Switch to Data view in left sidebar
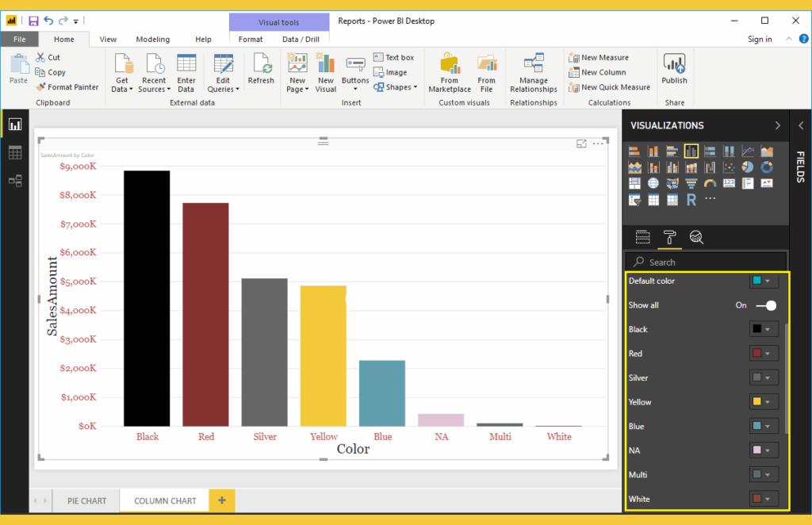The image size is (812, 525). (x=15, y=152)
